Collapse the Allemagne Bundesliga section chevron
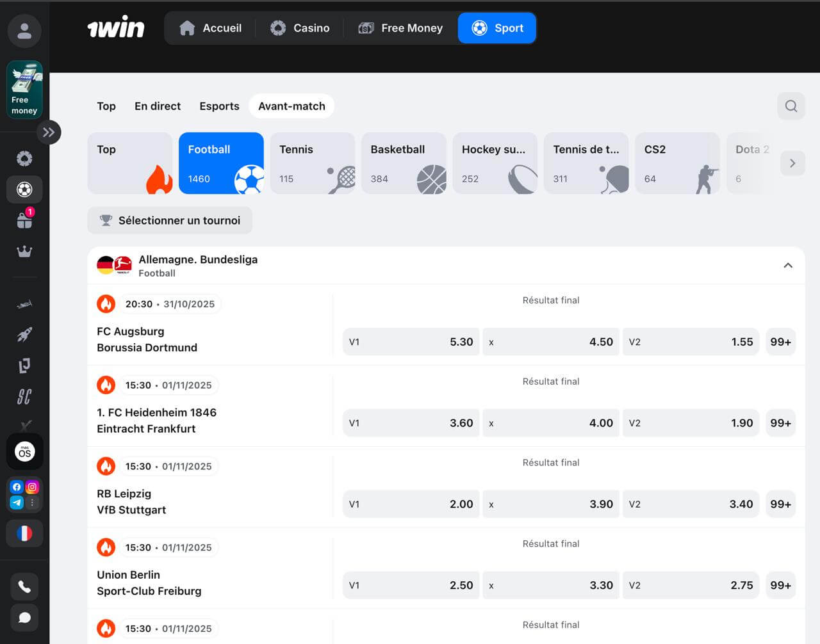 click(788, 265)
